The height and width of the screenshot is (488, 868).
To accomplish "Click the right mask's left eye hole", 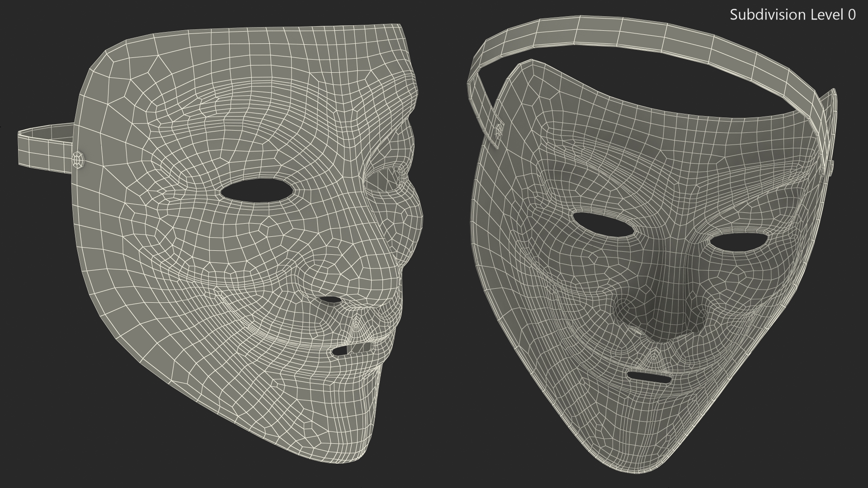I will (603, 224).
